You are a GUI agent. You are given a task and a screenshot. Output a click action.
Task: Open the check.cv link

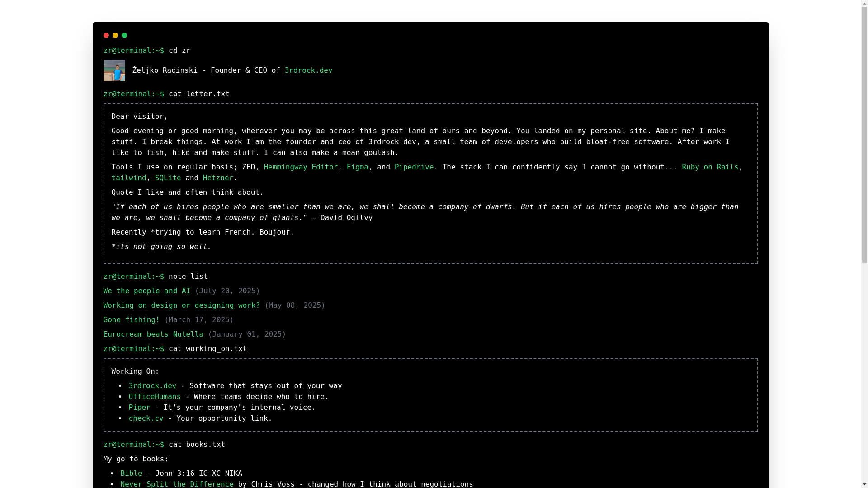(x=146, y=418)
